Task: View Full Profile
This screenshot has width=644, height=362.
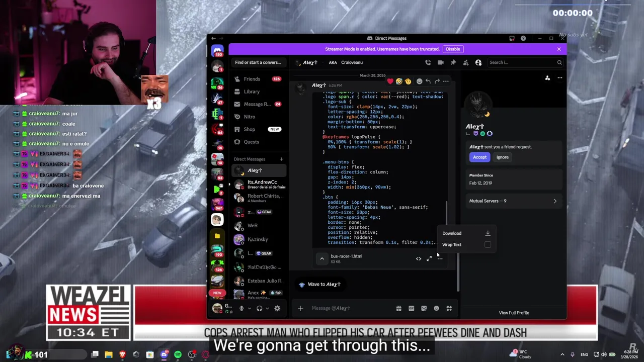Action: pos(514,313)
